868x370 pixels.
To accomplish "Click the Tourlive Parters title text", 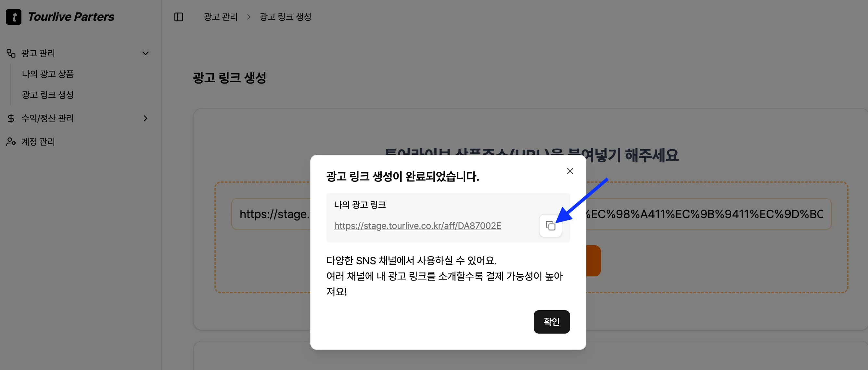I will pyautogui.click(x=71, y=17).
